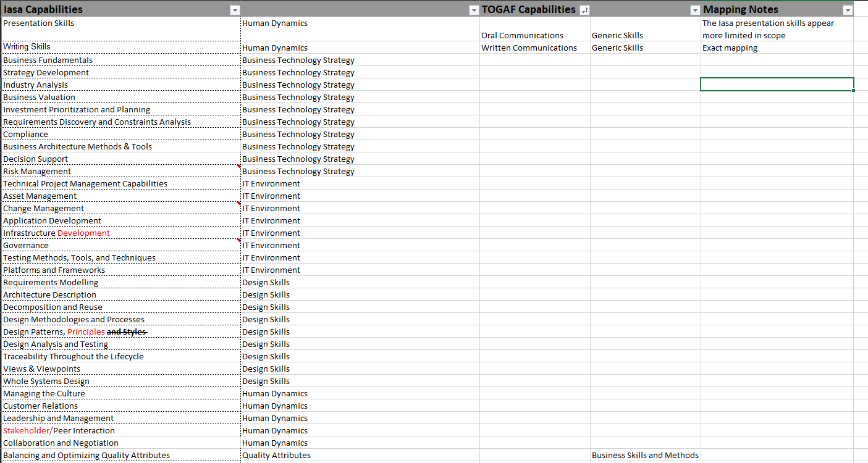The image size is (868, 463).
Task: Select empty Mapping Notes cell in Governance row
Action: tap(777, 245)
